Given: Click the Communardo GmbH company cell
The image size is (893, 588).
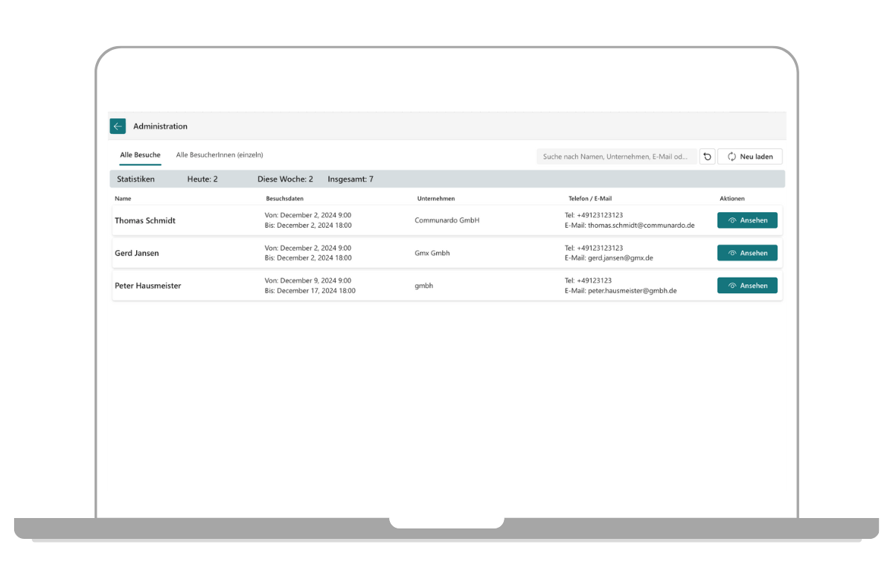Looking at the screenshot, I should [x=447, y=220].
